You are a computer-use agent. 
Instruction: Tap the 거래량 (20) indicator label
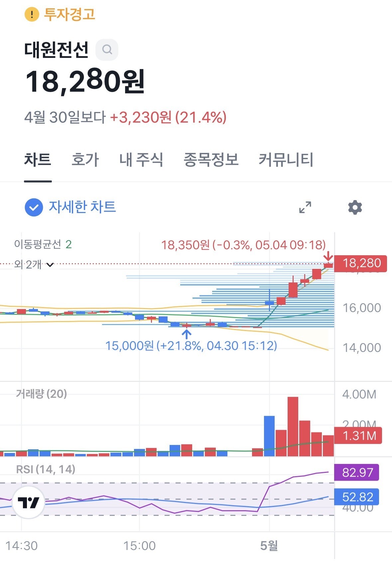[x=42, y=394]
